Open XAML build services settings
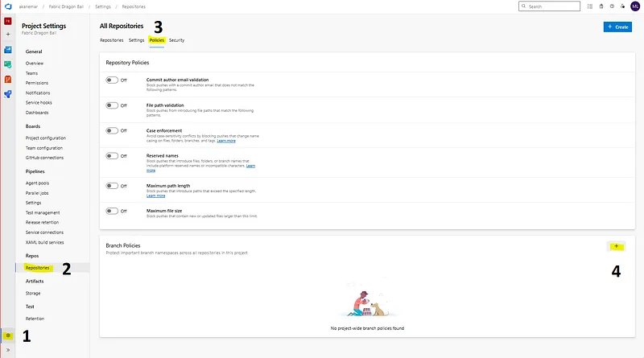The height and width of the screenshot is (358, 644). click(x=45, y=242)
